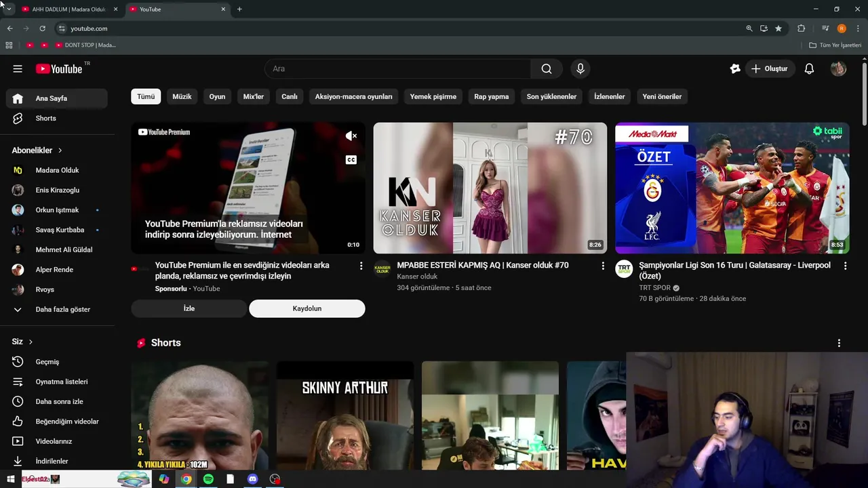Image resolution: width=868 pixels, height=488 pixels.
Task: Open a new browser tab
Action: click(239, 9)
